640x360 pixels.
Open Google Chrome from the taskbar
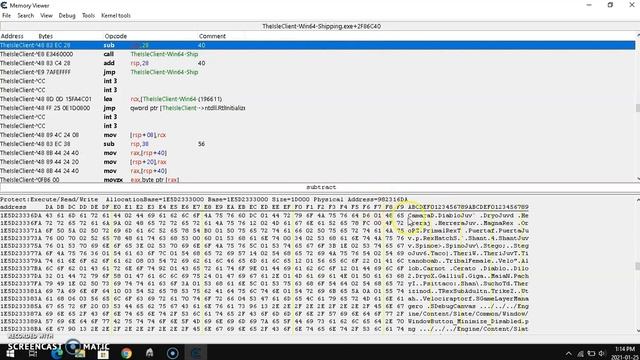126,353
